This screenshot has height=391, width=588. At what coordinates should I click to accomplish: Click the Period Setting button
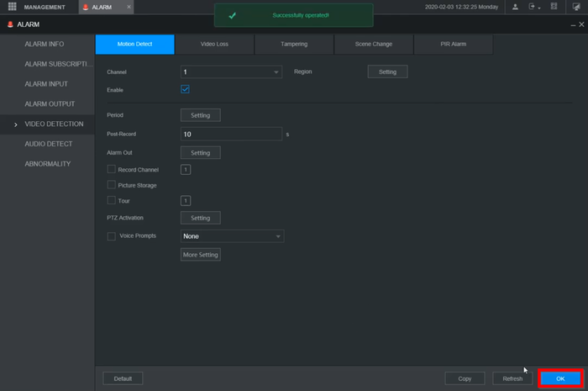point(200,115)
